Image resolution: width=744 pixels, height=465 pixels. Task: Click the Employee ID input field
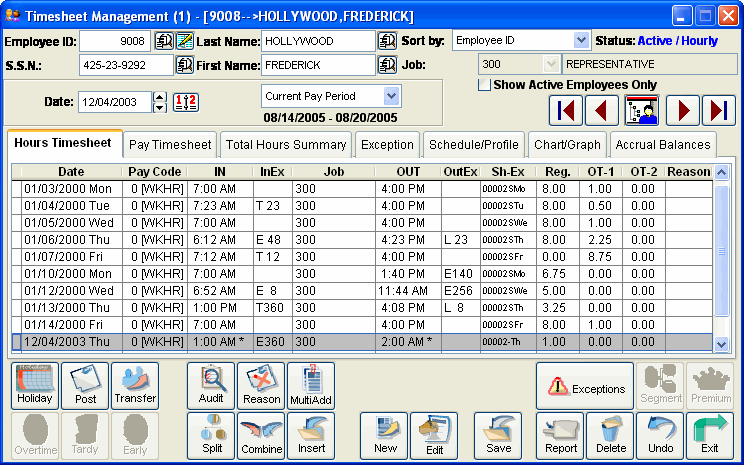click(x=115, y=41)
